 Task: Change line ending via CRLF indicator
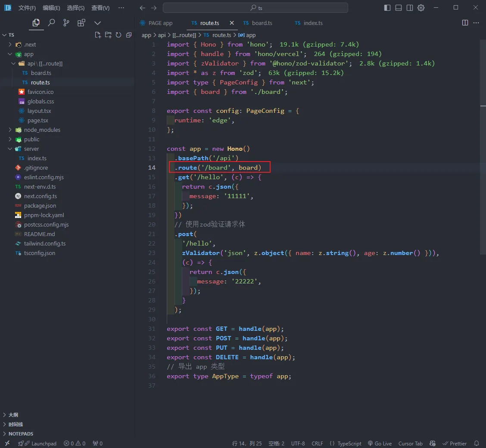[x=317, y=443]
